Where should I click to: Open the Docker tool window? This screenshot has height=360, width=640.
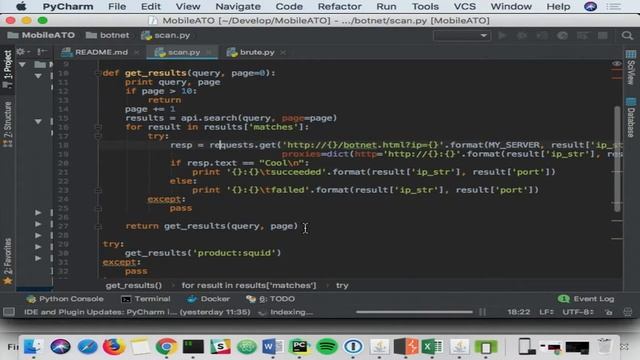pyautogui.click(x=209, y=299)
